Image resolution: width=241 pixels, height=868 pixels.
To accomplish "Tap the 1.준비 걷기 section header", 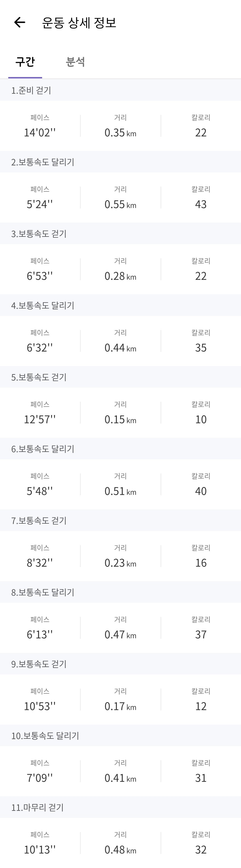I will pyautogui.click(x=31, y=90).
